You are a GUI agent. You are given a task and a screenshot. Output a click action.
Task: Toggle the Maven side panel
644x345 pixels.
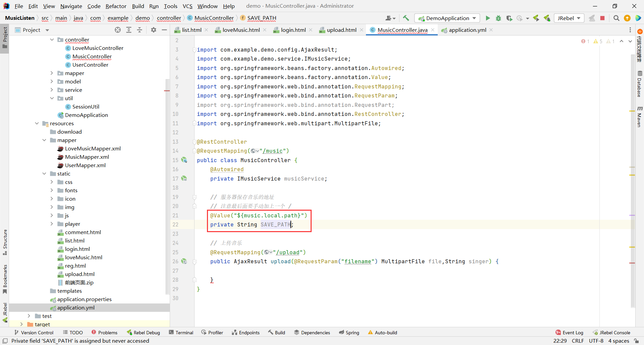pos(639,117)
